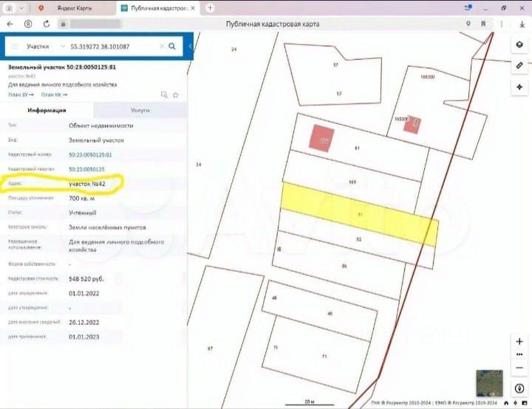Open Yandex home button in toolbar

(x=28, y=24)
